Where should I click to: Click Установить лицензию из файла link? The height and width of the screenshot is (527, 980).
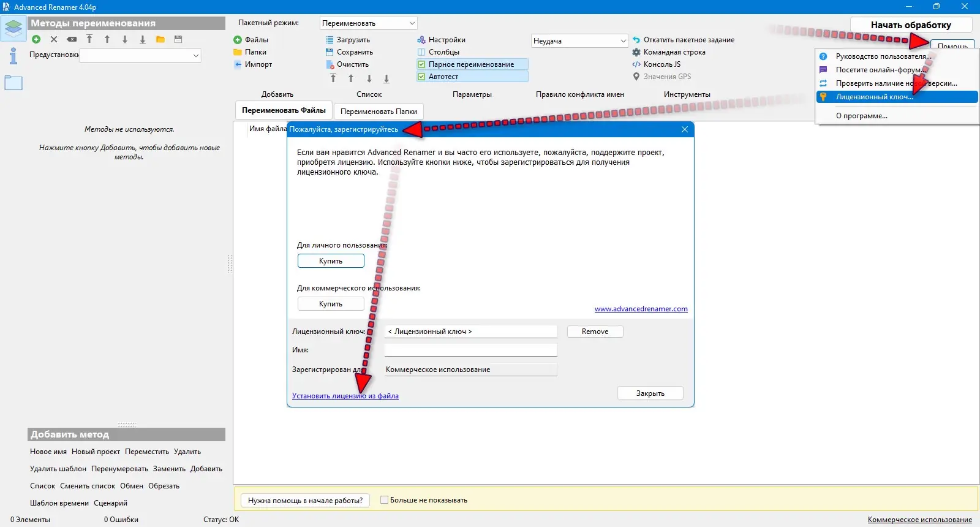pos(345,396)
